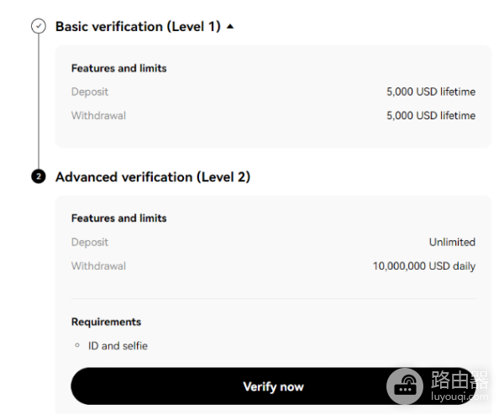Viewport: 504px width, 420px height.
Task: Click the Level 2 Withdrawal label
Action: (98, 266)
